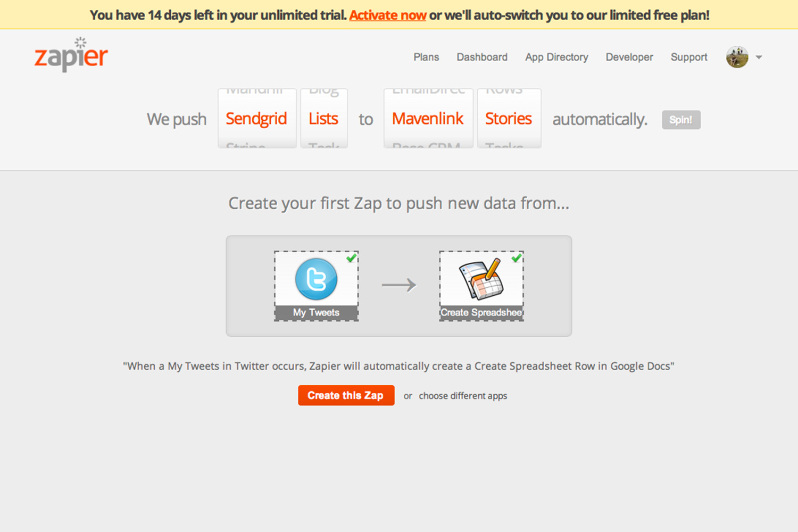Click choose different apps link
This screenshot has width=798, height=532.
(463, 396)
